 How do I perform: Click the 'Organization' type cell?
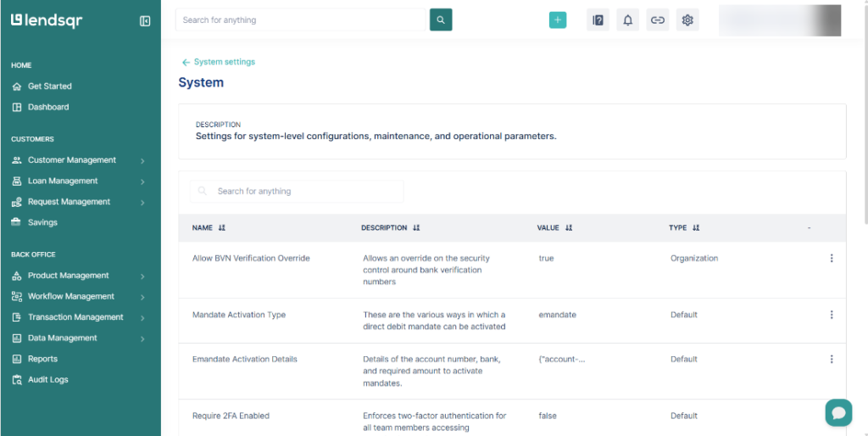[x=694, y=258]
